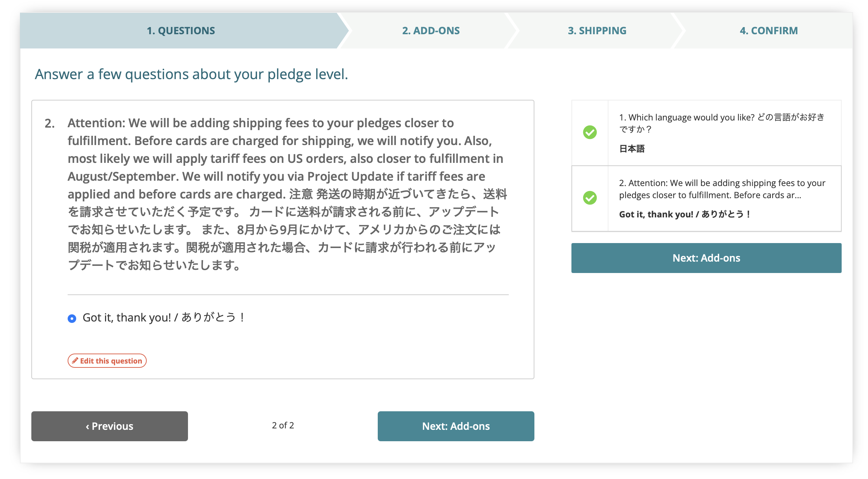Switch to the 2. ADD-ONS step tab
This screenshot has height=479, width=868.
pos(431,31)
